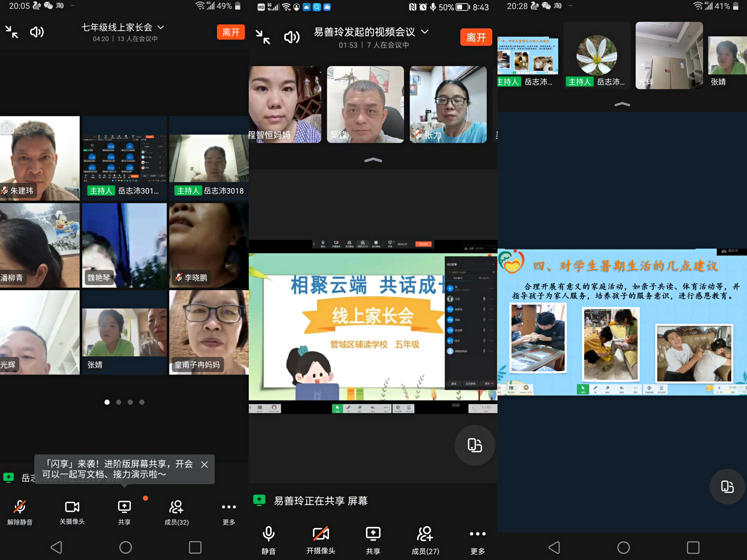This screenshot has width=747, height=560.
Task: Open 张力 video tile
Action: [x=448, y=104]
